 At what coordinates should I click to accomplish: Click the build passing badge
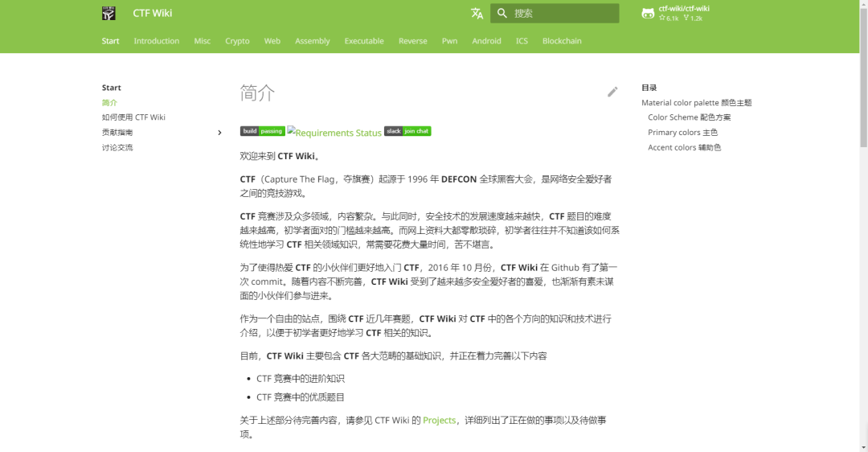[x=262, y=131]
